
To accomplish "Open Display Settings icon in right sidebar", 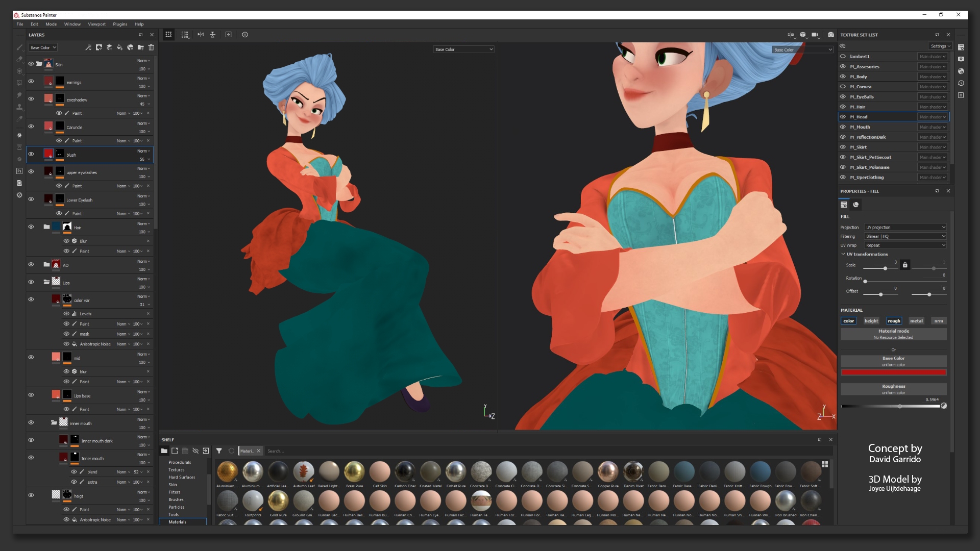I will tap(961, 59).
